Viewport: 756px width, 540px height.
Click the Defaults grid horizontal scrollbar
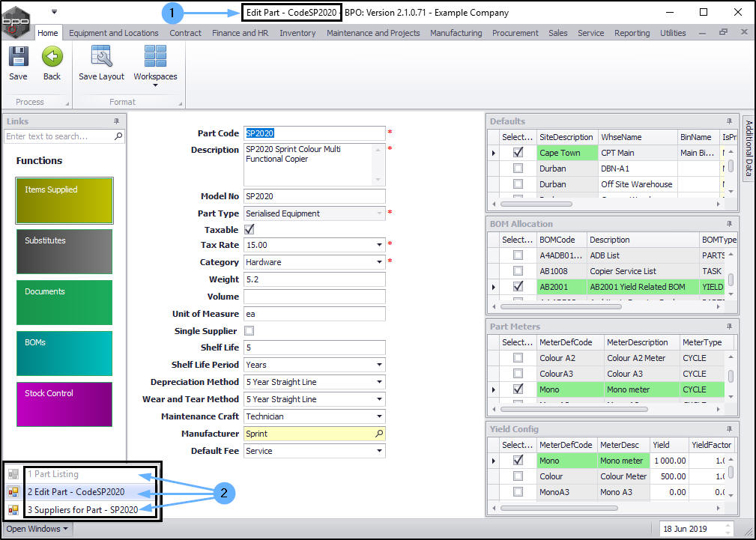pyautogui.click(x=536, y=204)
